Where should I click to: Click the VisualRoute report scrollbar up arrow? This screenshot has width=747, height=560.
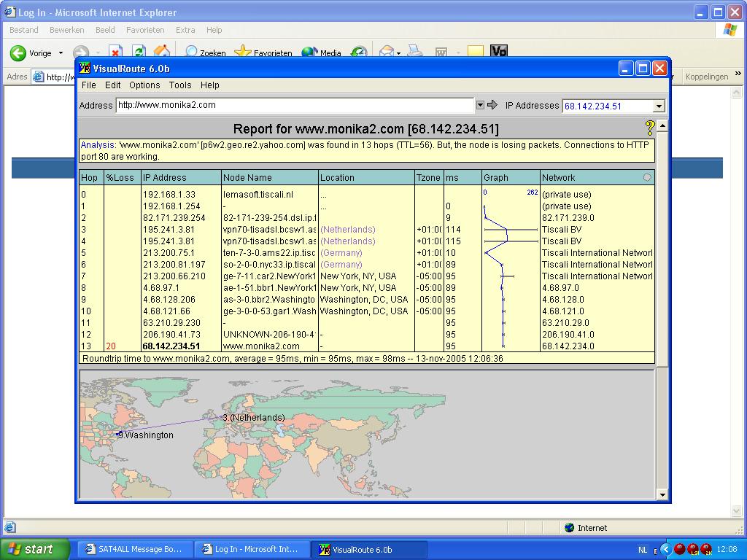[662, 126]
